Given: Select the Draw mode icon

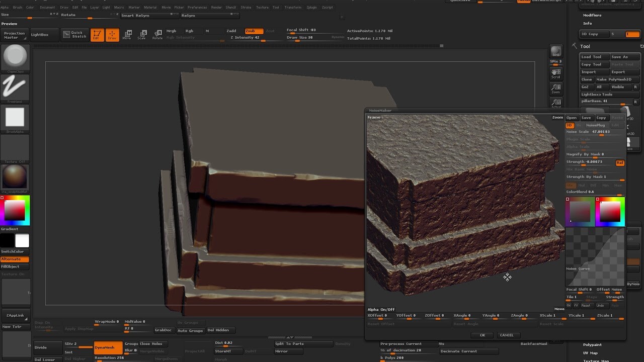Looking at the screenshot, I should point(112,34).
